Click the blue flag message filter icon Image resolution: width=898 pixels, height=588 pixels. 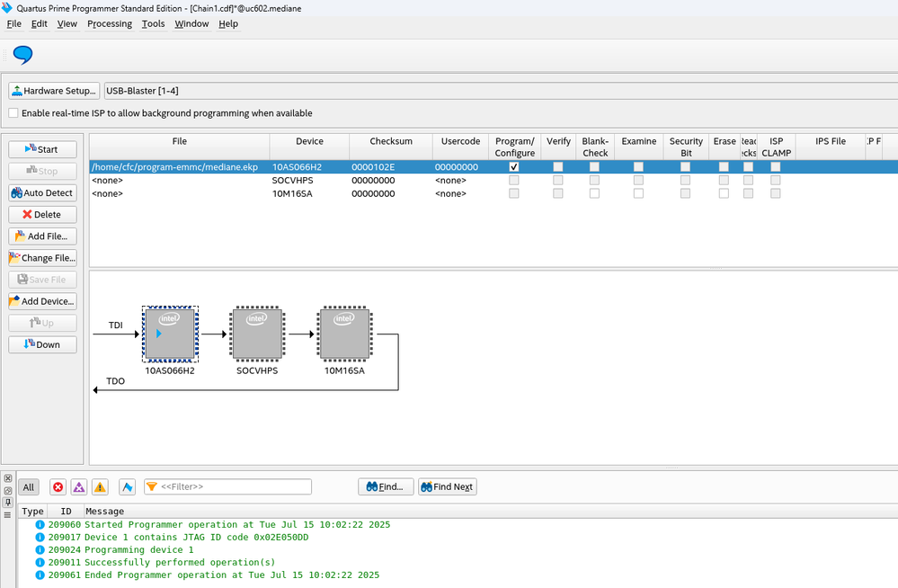[128, 487]
